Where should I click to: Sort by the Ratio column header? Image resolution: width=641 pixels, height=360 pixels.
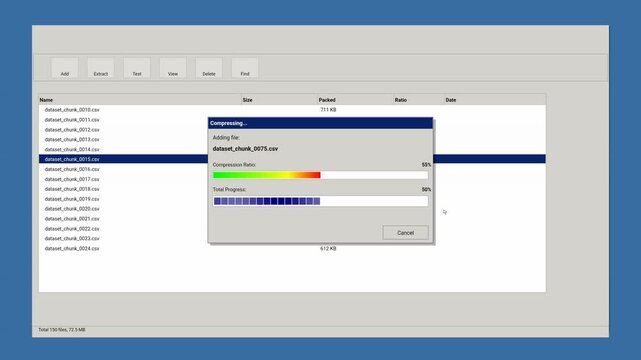[x=419, y=100]
